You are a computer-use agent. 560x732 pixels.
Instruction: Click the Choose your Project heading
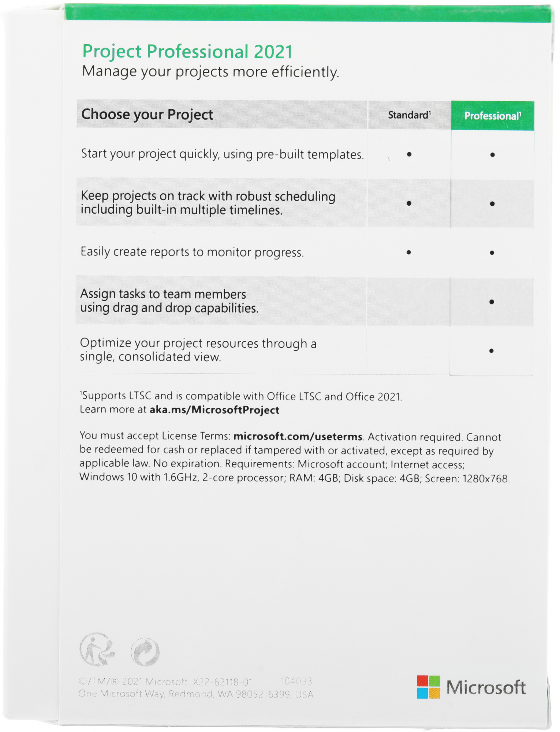click(147, 114)
